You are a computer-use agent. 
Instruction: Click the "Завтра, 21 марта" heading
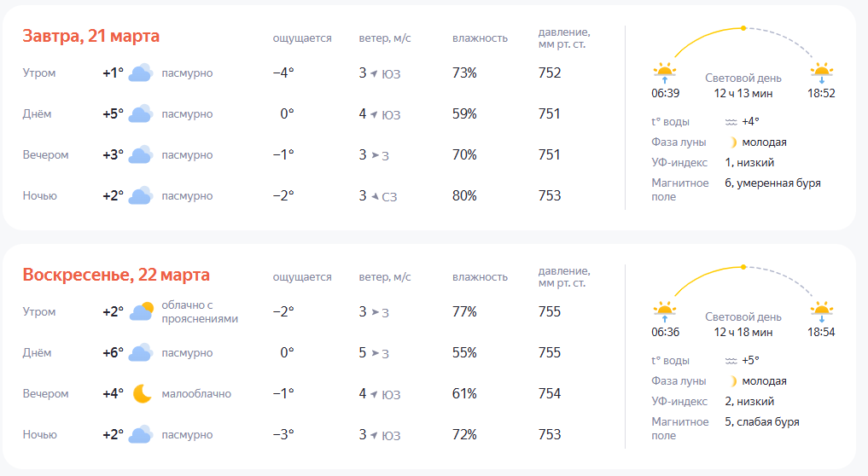coord(91,36)
